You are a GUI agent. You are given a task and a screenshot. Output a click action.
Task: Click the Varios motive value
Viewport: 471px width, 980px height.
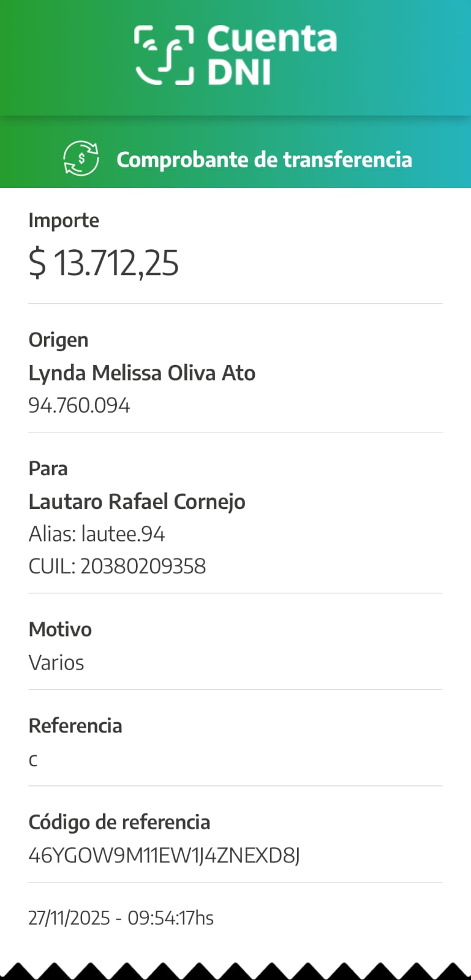(56, 663)
